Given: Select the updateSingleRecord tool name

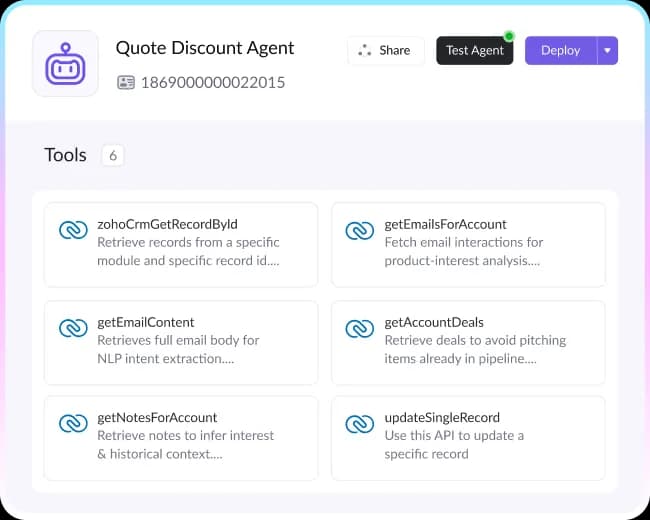Looking at the screenshot, I should click(x=442, y=418).
